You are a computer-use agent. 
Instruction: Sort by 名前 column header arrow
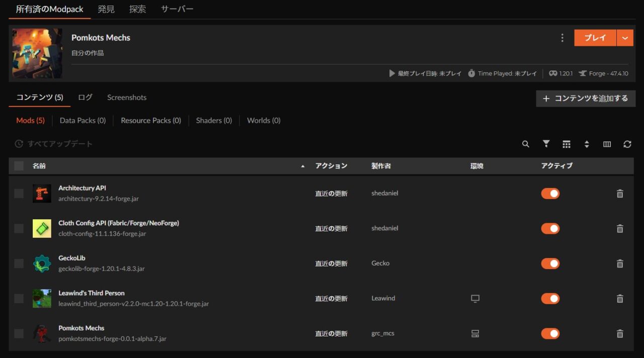302,166
